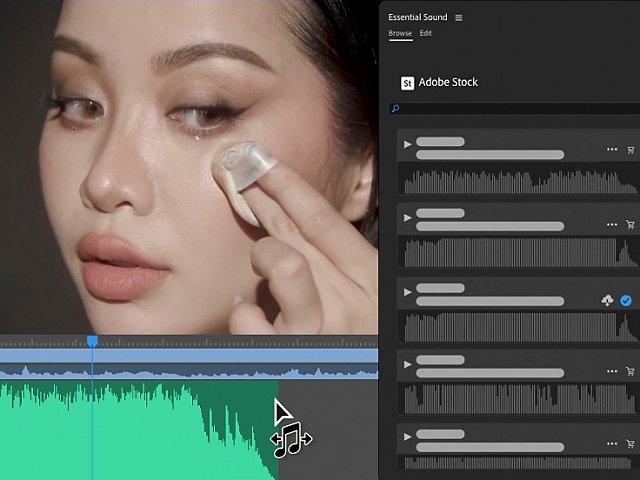This screenshot has width=640, height=480.
Task: Click the blue playhead marker on timeline ruler
Action: pos(93,341)
